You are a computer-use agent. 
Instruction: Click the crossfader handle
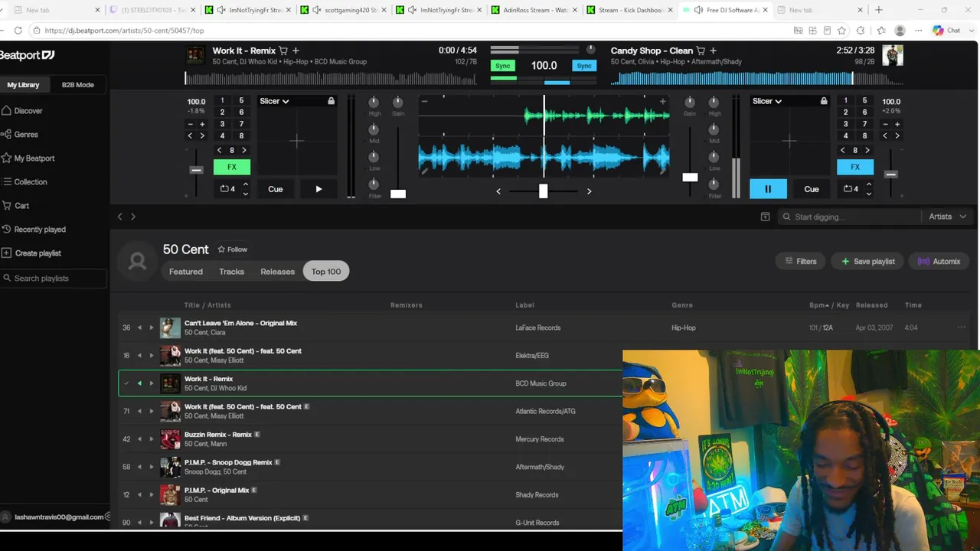(x=543, y=191)
